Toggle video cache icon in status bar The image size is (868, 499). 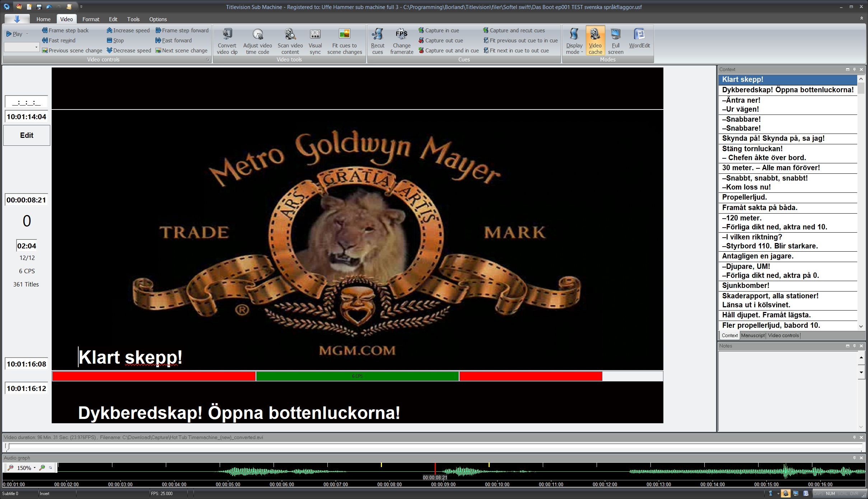(785, 494)
